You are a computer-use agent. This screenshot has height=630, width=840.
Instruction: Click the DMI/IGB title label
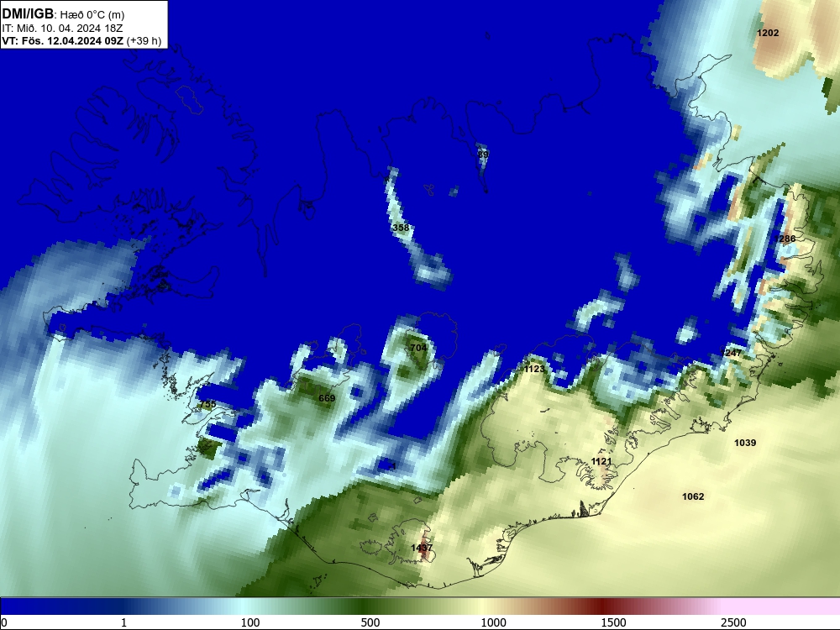[x=28, y=13]
